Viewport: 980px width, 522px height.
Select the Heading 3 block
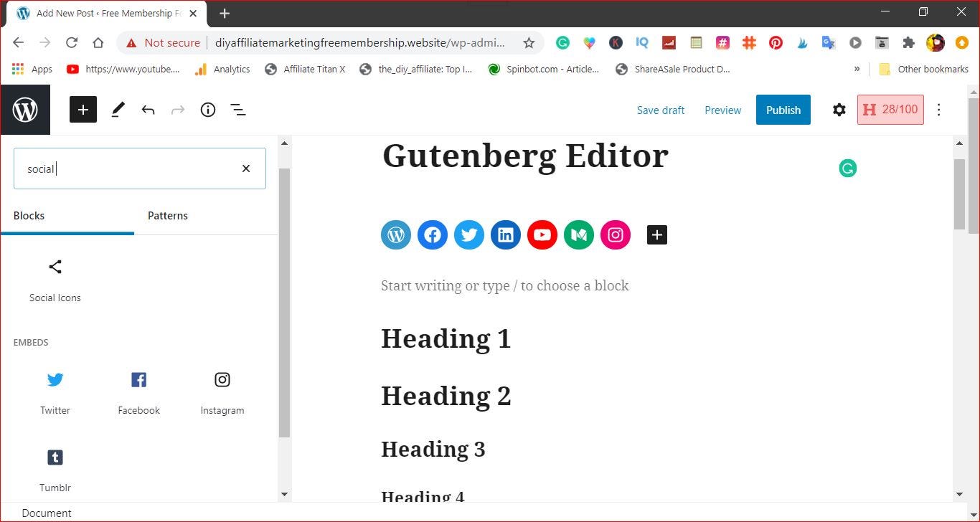(x=433, y=449)
